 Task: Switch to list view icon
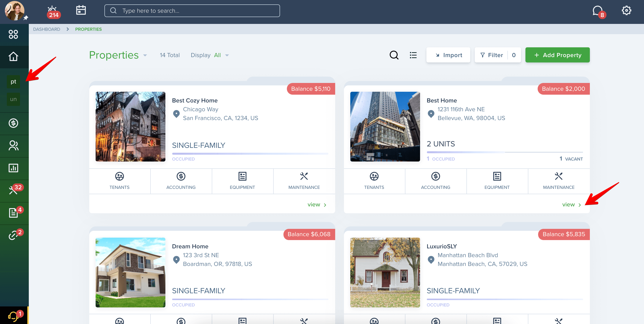(x=413, y=55)
